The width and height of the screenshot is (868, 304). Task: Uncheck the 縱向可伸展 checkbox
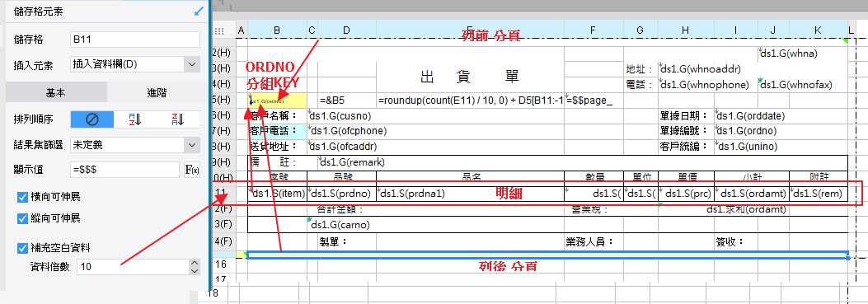(23, 218)
